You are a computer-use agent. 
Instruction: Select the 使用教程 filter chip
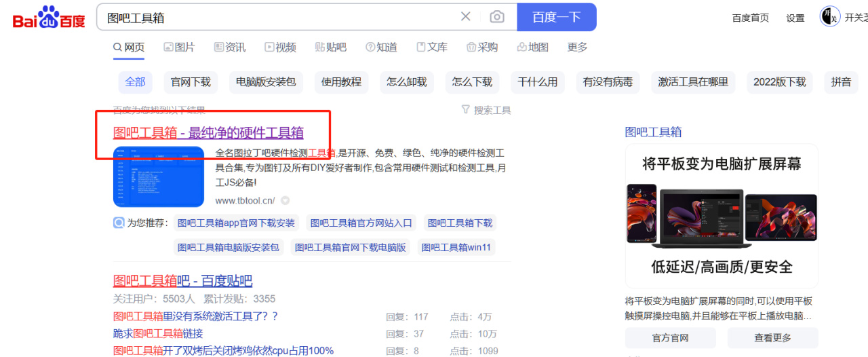pos(341,81)
